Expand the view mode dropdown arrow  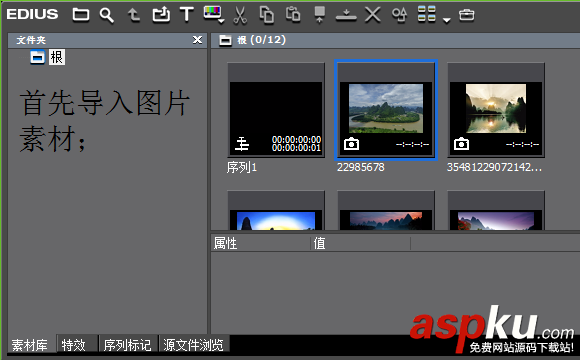coord(446,20)
